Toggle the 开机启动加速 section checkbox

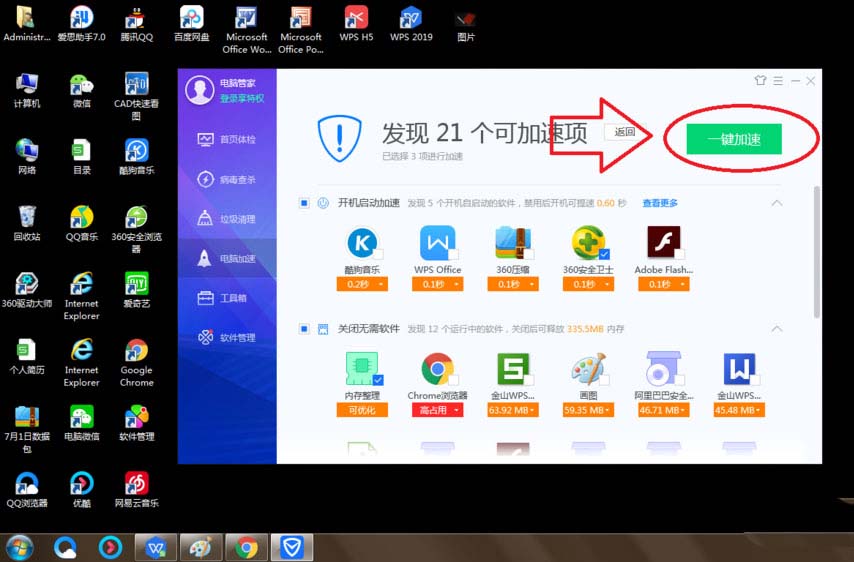(x=304, y=203)
